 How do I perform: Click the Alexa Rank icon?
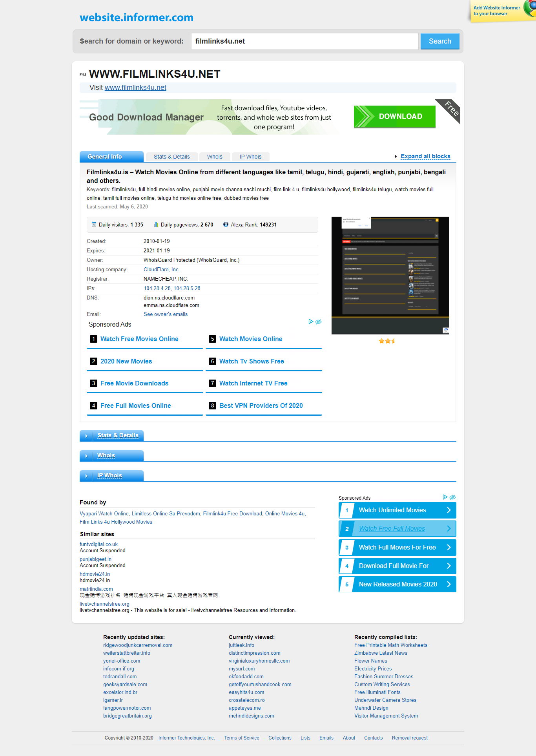(x=226, y=225)
